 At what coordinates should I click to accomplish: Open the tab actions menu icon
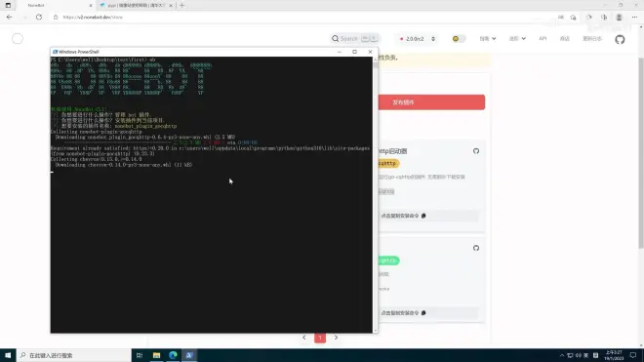coord(8,5)
